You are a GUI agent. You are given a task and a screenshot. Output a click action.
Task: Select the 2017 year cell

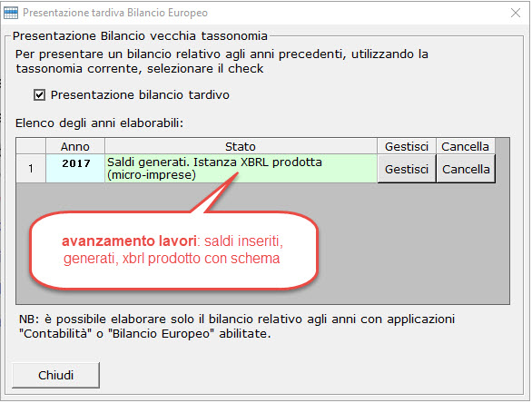[x=75, y=169]
